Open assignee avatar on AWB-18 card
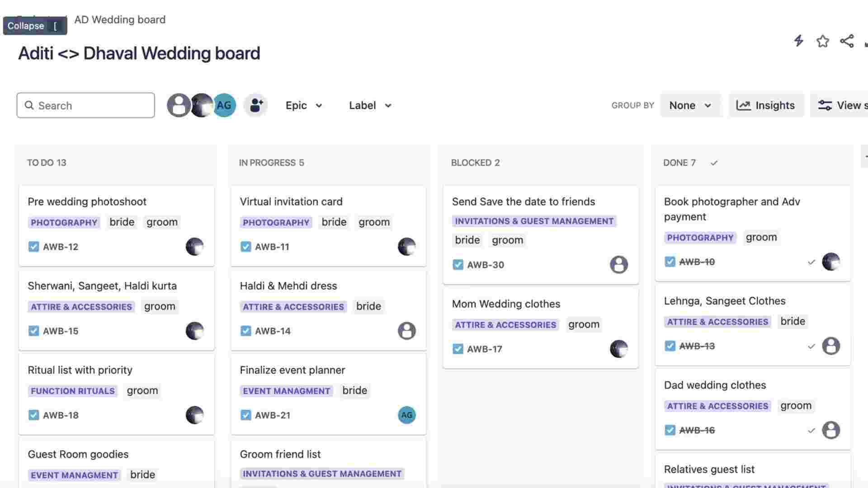The image size is (868, 488). pos(195,415)
